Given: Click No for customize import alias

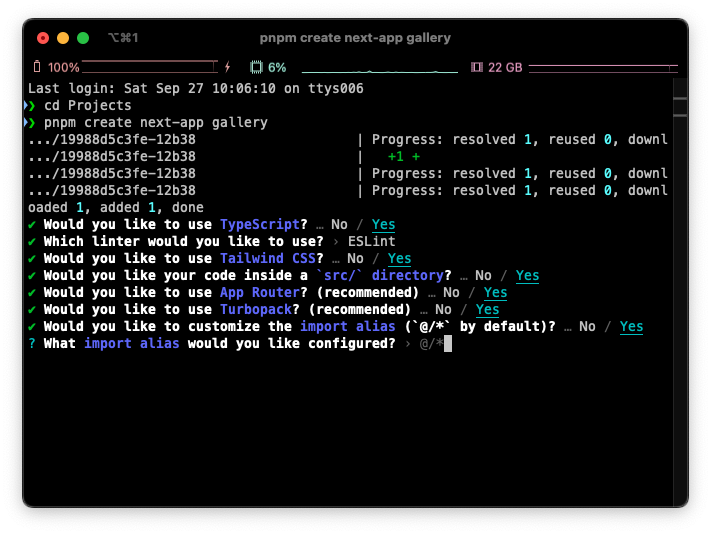Looking at the screenshot, I should (x=587, y=326).
